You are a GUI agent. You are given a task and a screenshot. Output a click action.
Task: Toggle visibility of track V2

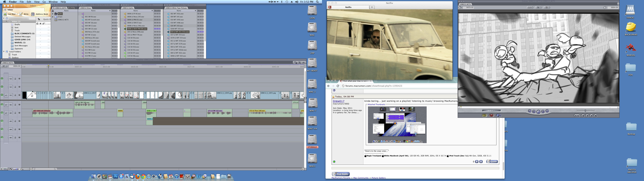click(x=2, y=87)
